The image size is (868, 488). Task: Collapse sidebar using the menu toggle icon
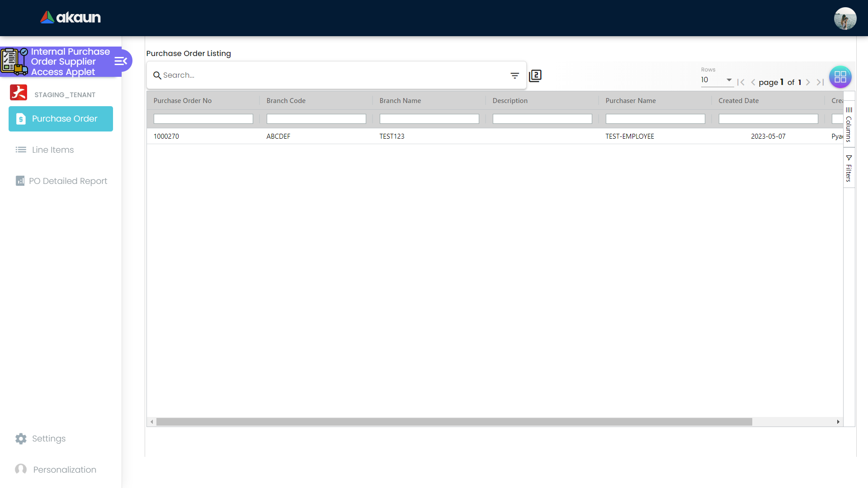120,61
